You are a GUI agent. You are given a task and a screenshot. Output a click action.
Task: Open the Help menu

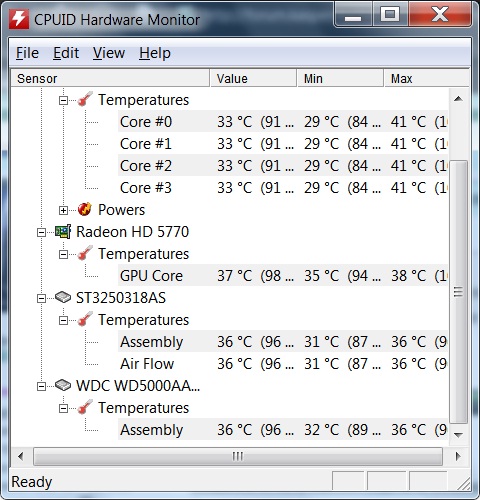155,53
